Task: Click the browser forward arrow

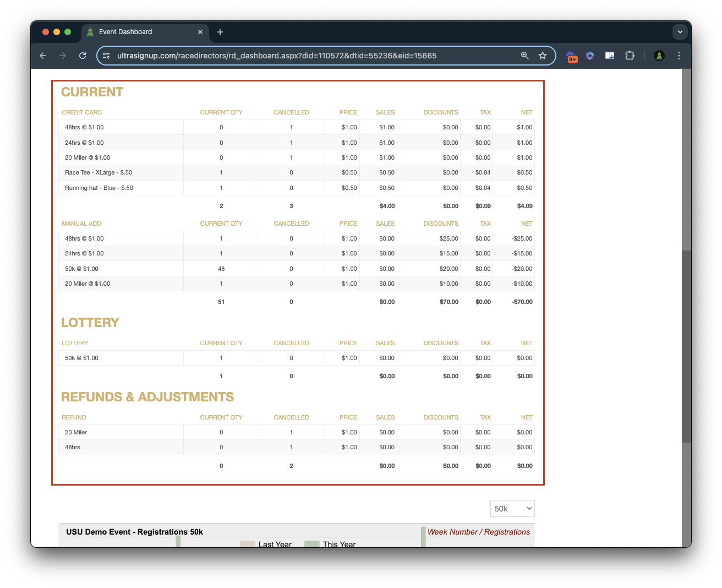Action: tap(63, 56)
